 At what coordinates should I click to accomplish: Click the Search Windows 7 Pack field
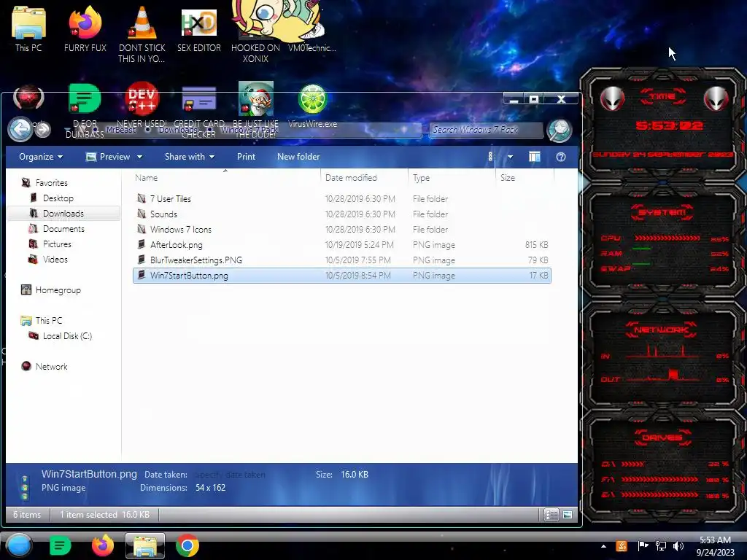[x=486, y=130]
